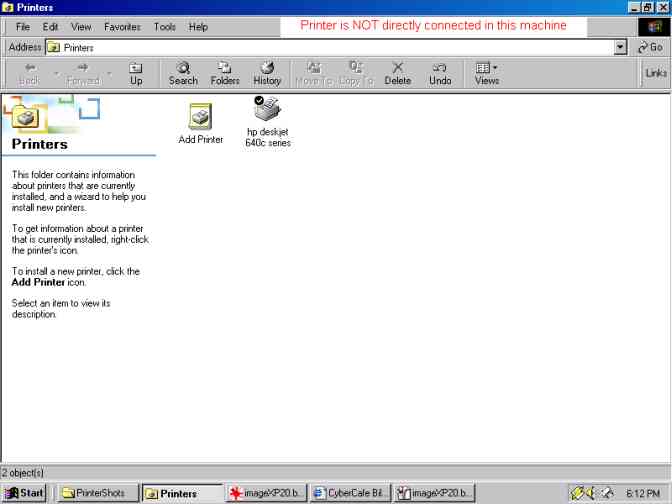The width and height of the screenshot is (672, 504).
Task: Click the Go button beside address bar
Action: coord(650,47)
